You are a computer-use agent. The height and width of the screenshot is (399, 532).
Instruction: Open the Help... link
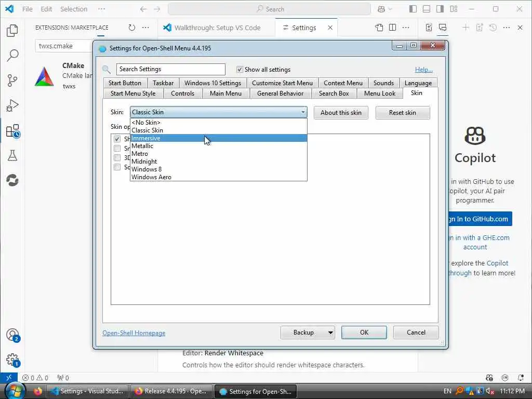point(424,70)
